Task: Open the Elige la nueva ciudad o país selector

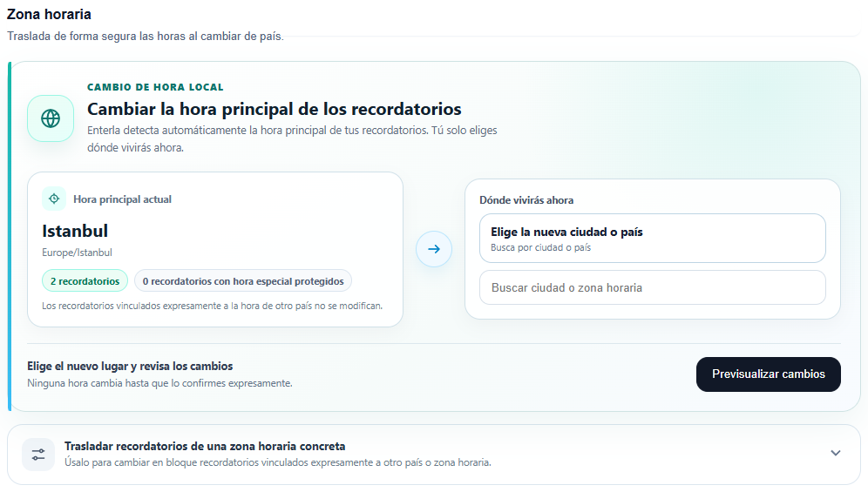Action: click(x=652, y=239)
